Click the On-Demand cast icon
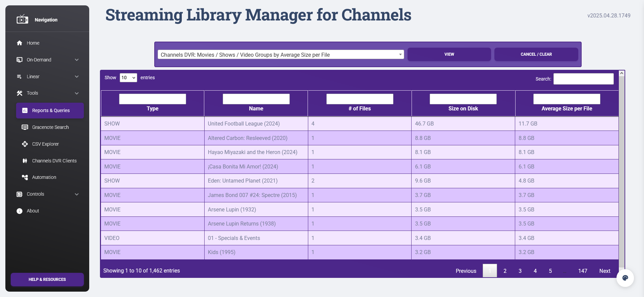This screenshot has height=297, width=644. pos(19,60)
